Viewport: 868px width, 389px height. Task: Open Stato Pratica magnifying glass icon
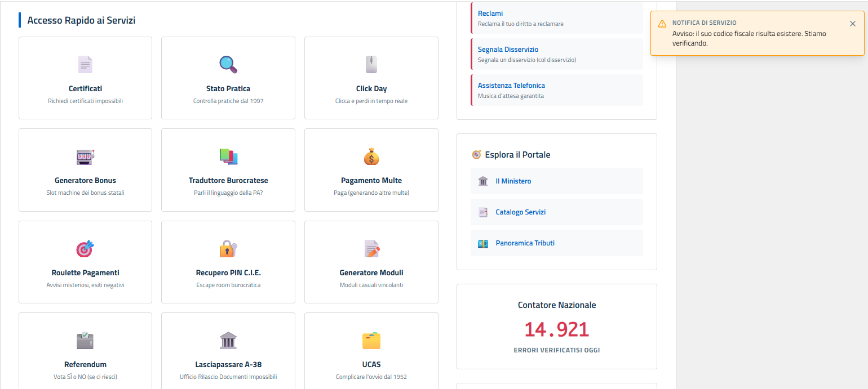pyautogui.click(x=228, y=65)
